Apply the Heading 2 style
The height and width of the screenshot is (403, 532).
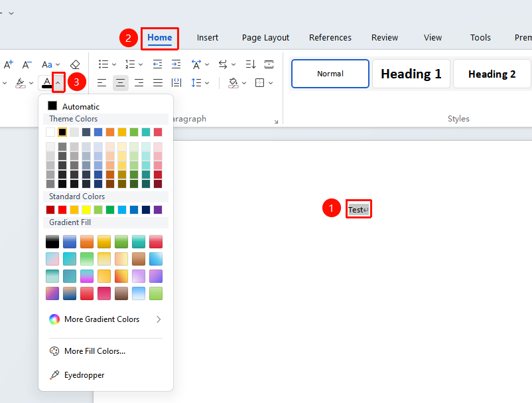point(492,74)
